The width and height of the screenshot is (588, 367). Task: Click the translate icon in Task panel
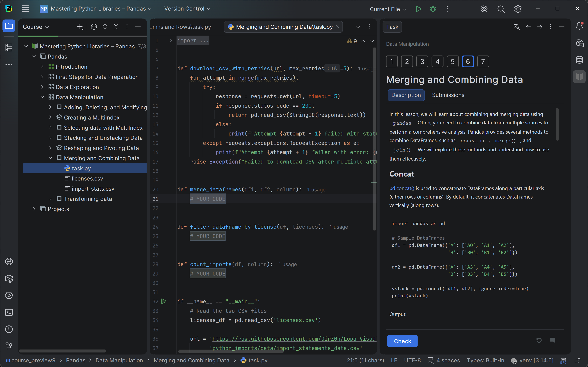click(517, 27)
